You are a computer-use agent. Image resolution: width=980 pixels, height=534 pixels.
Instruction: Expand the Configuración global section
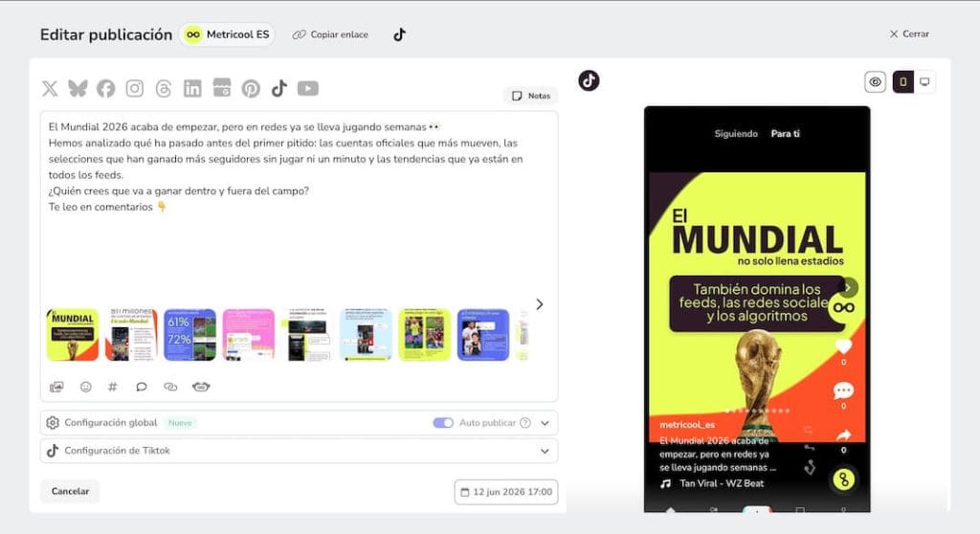(545, 423)
